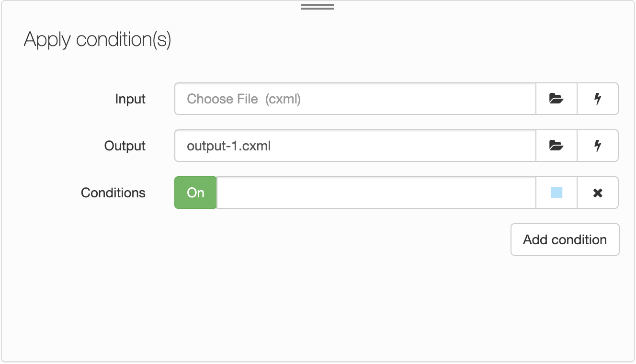This screenshot has height=364, width=636.
Task: Click the Apply condition(s) heading
Action: click(x=98, y=39)
